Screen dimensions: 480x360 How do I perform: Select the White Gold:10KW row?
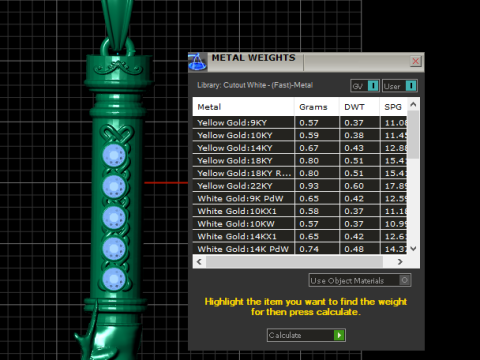click(300, 224)
